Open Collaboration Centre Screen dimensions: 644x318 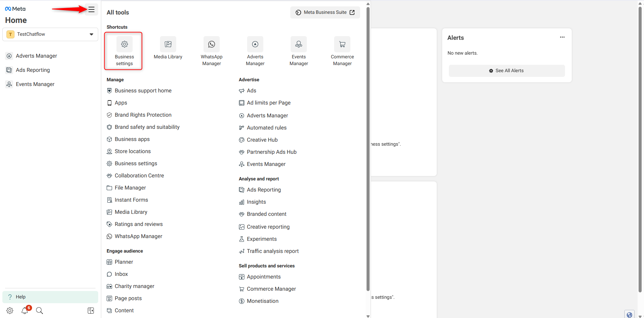(x=135, y=176)
